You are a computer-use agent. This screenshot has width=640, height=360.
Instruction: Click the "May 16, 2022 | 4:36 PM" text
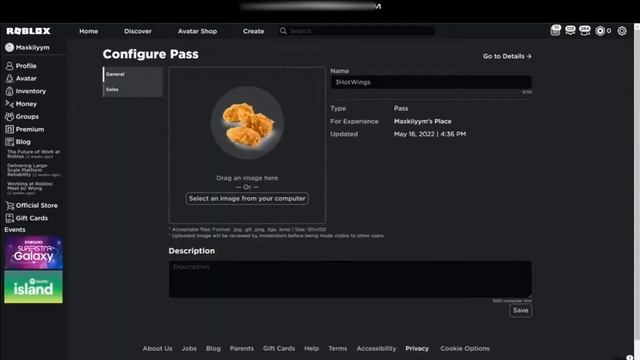(x=430, y=134)
